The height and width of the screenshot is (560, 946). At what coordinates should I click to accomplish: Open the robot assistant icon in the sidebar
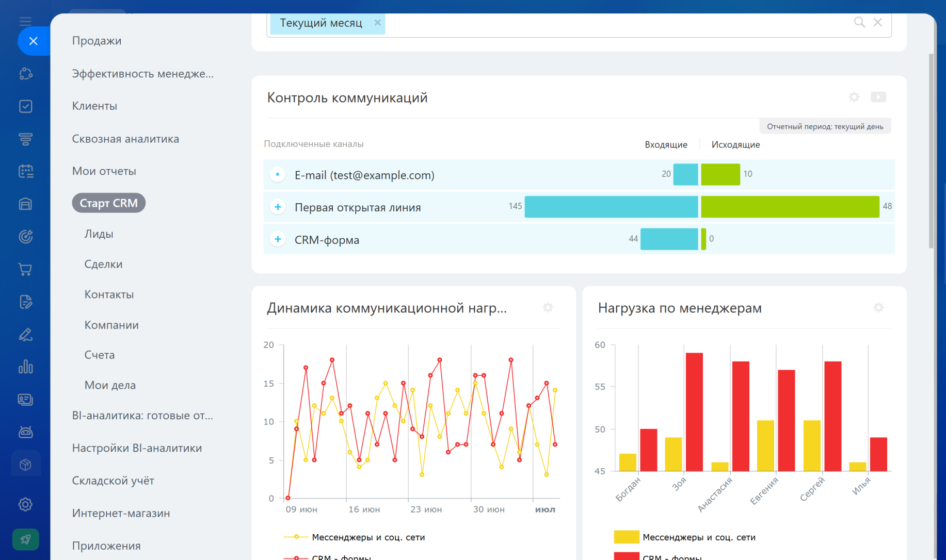[26, 432]
